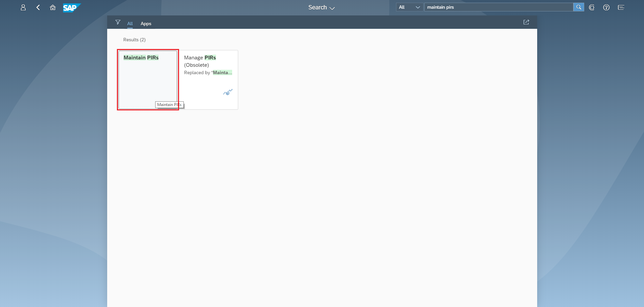Open the SAP CoPilot icon
This screenshot has height=307, width=644.
592,7
